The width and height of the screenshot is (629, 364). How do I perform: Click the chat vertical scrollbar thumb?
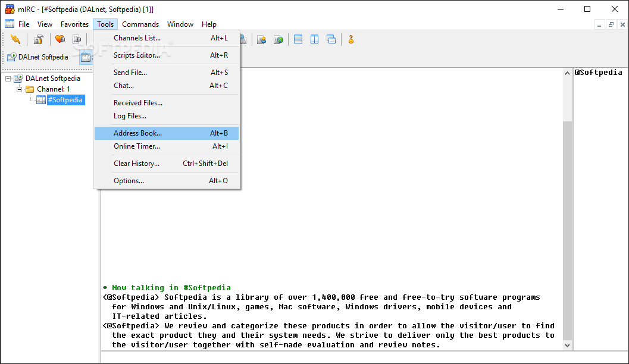point(567,231)
